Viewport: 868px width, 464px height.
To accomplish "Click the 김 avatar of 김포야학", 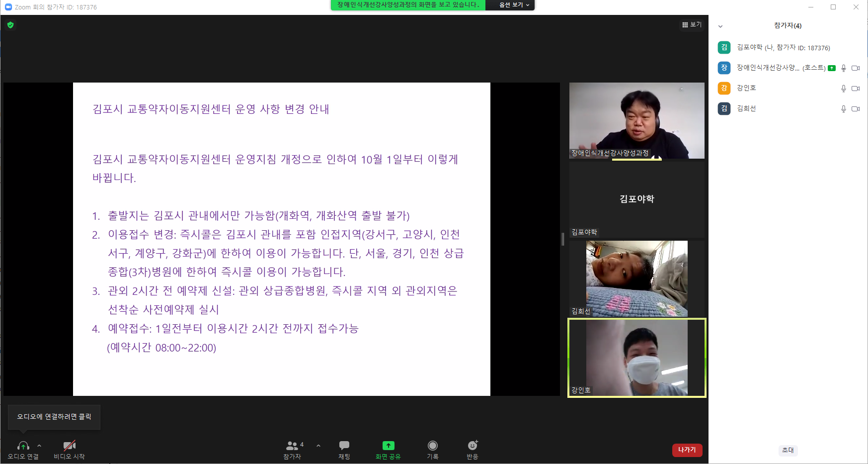I will [x=724, y=47].
